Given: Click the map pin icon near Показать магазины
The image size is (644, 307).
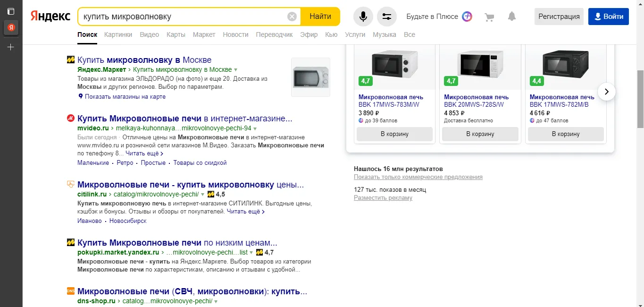Looking at the screenshot, I should pos(81,96).
